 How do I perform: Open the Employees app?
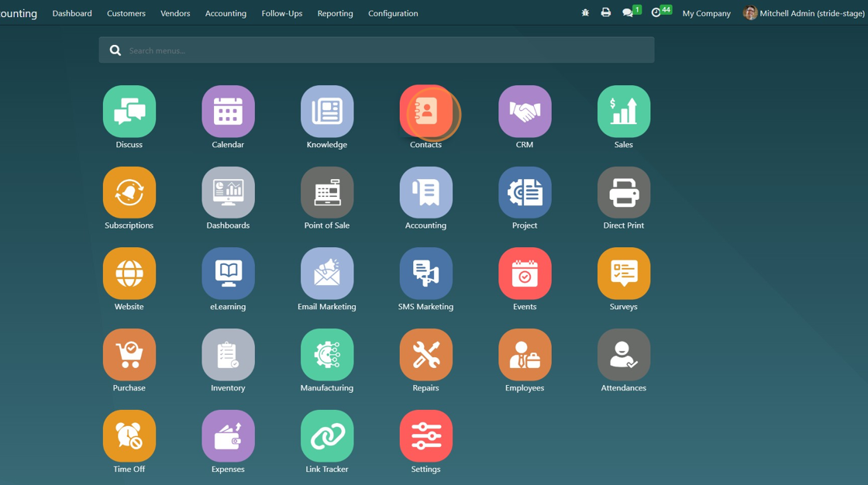tap(525, 355)
